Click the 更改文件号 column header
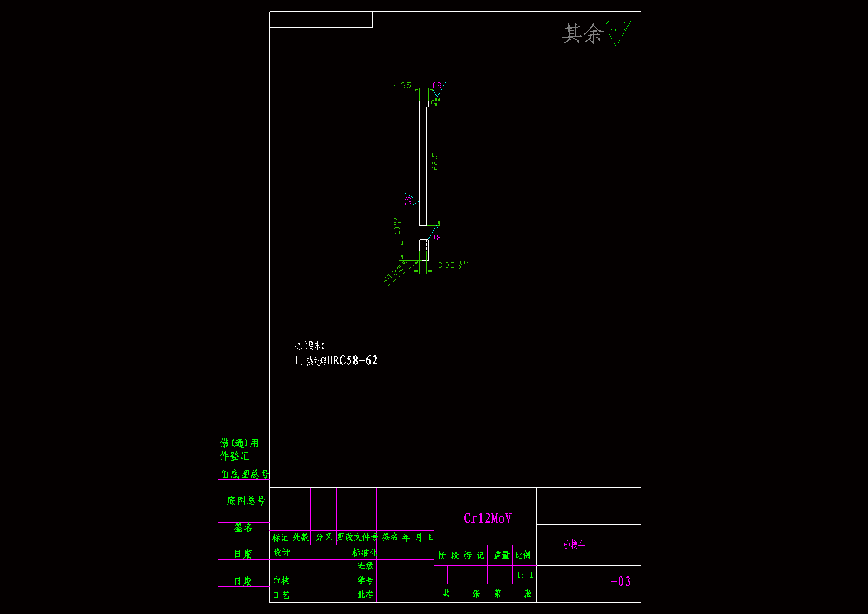The image size is (868, 614). 357,537
